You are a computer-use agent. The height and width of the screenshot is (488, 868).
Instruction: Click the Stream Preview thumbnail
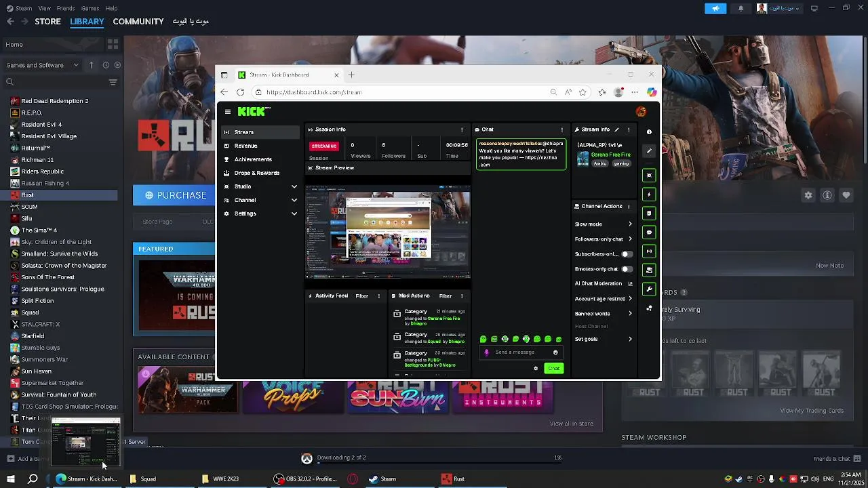point(387,231)
